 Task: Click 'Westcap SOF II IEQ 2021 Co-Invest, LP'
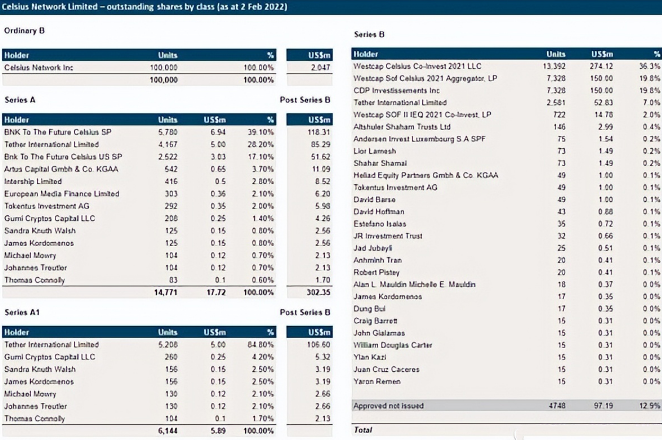[422, 115]
